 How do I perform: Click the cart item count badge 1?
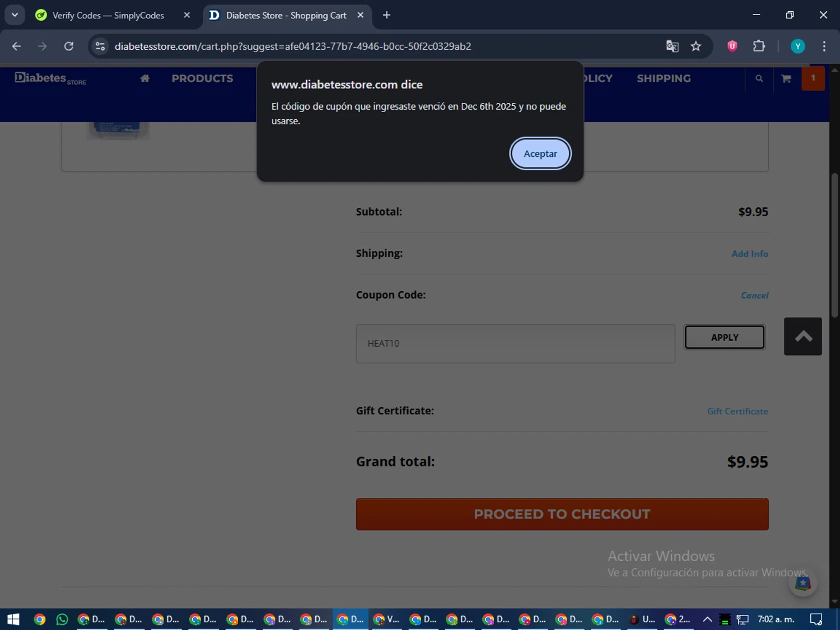[813, 78]
